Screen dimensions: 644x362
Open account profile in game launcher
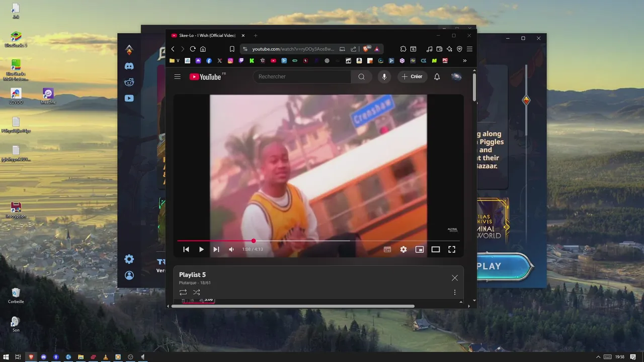tap(129, 276)
